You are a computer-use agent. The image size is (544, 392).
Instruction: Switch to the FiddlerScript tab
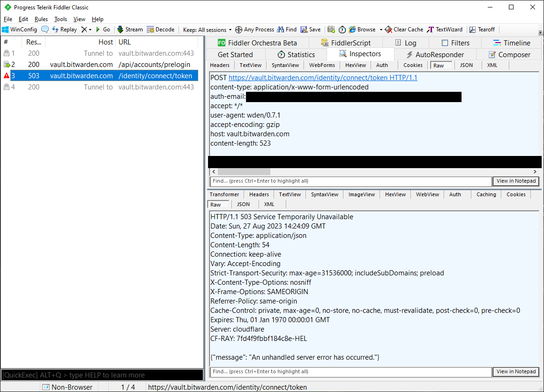tap(345, 43)
